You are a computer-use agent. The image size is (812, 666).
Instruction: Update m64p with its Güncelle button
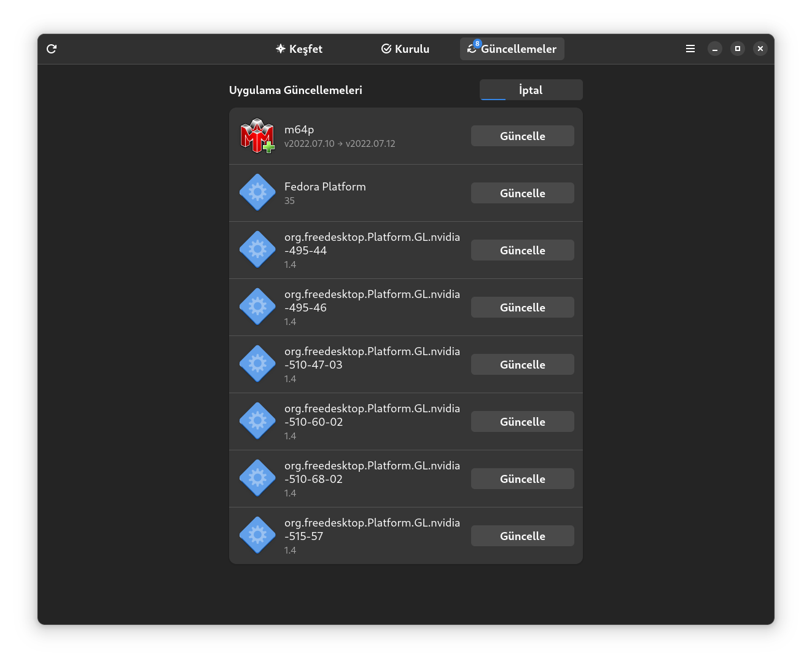523,136
